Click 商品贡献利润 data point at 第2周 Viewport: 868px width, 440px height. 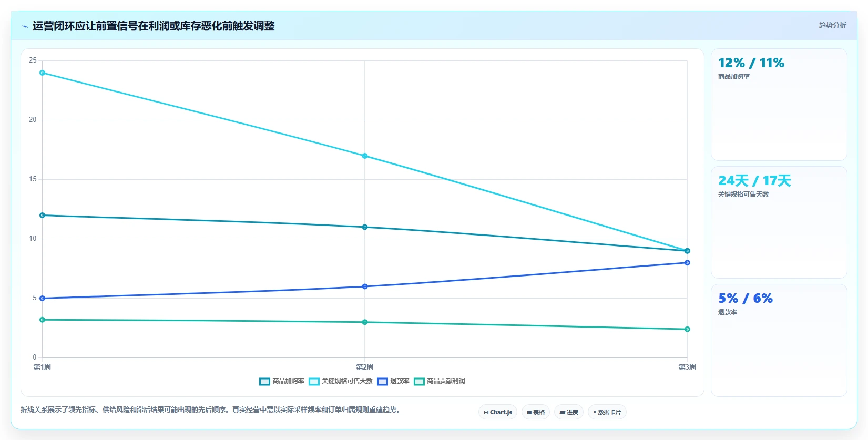[365, 322]
